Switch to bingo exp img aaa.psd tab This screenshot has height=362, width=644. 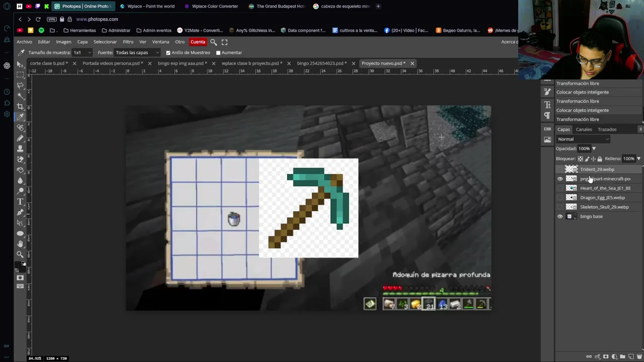182,63
